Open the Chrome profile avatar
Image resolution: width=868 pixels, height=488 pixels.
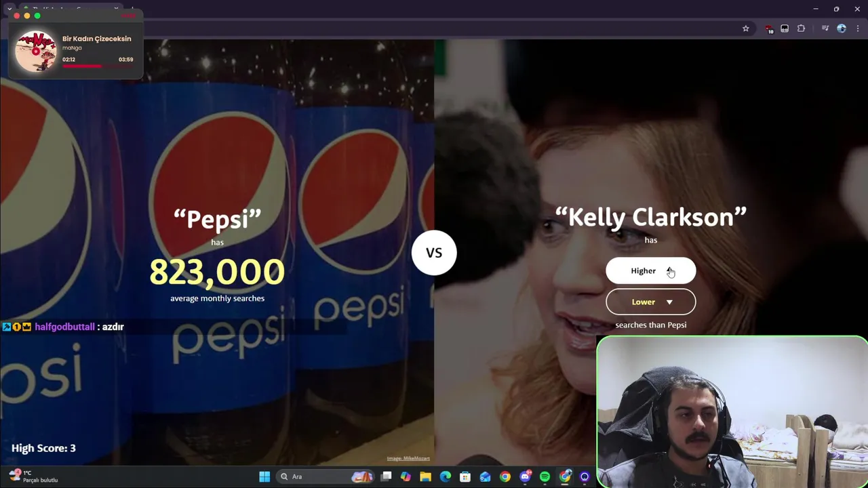pyautogui.click(x=842, y=28)
